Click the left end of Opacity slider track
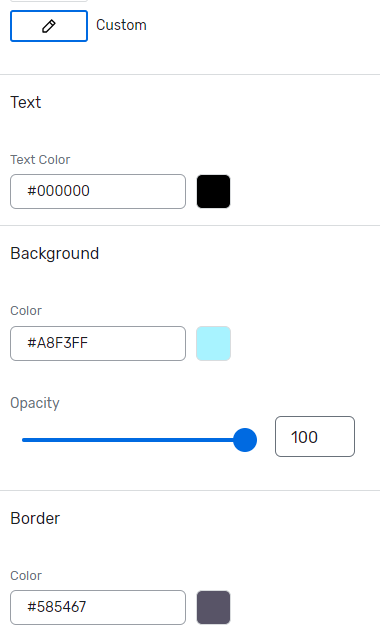Viewport: 380px width, 640px height. click(x=24, y=440)
